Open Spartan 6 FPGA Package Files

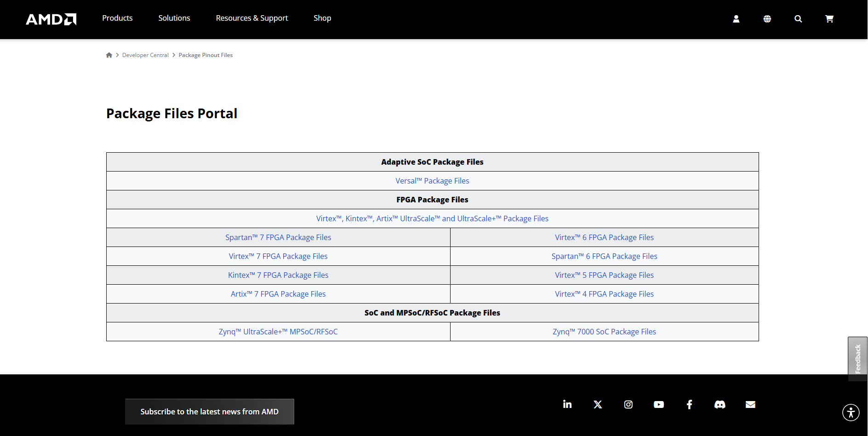click(x=604, y=256)
